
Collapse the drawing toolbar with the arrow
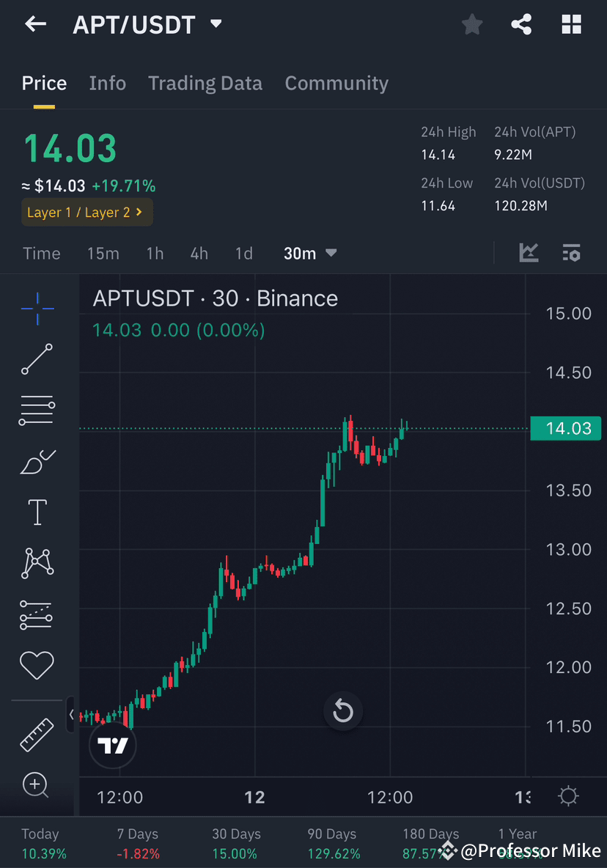tap(71, 715)
